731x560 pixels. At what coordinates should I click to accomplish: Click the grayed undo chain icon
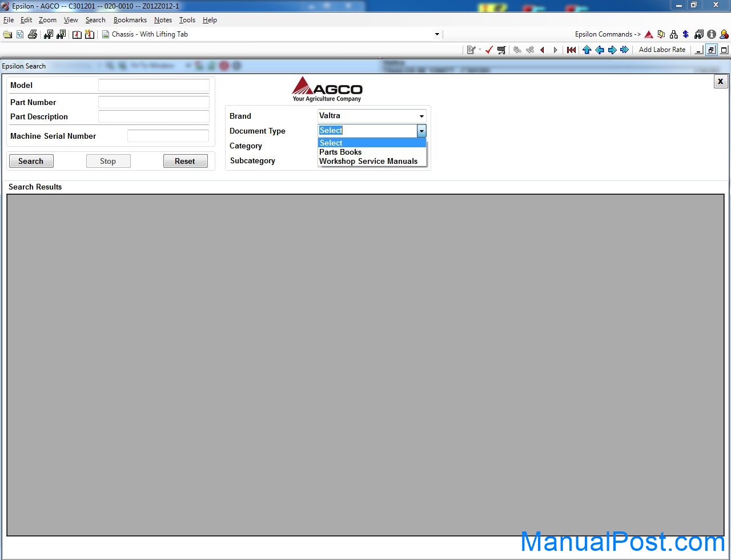click(517, 50)
